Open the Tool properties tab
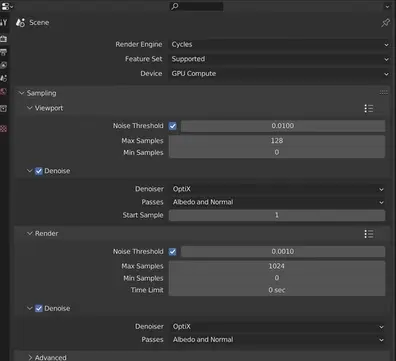The image size is (396, 361). click(4, 23)
